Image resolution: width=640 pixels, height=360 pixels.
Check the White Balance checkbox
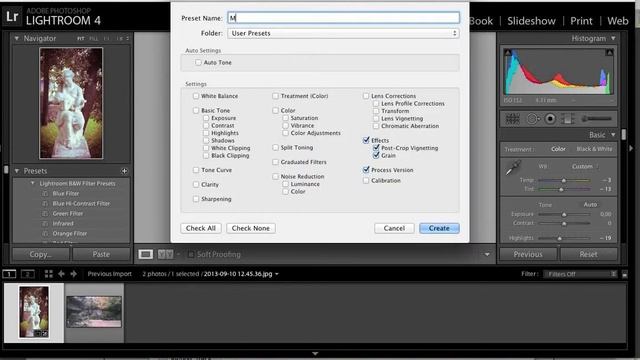(196, 96)
